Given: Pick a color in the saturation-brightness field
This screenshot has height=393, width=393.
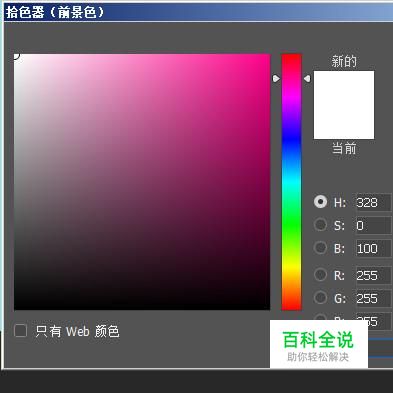Looking at the screenshot, I should point(142,182).
